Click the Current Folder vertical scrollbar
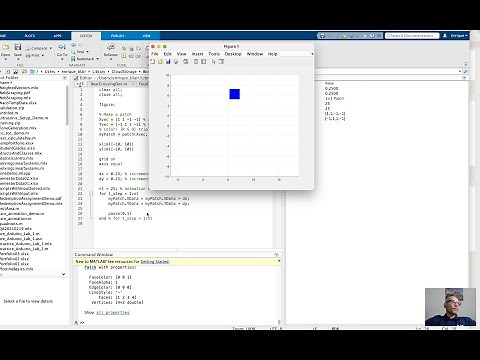 tap(67, 105)
